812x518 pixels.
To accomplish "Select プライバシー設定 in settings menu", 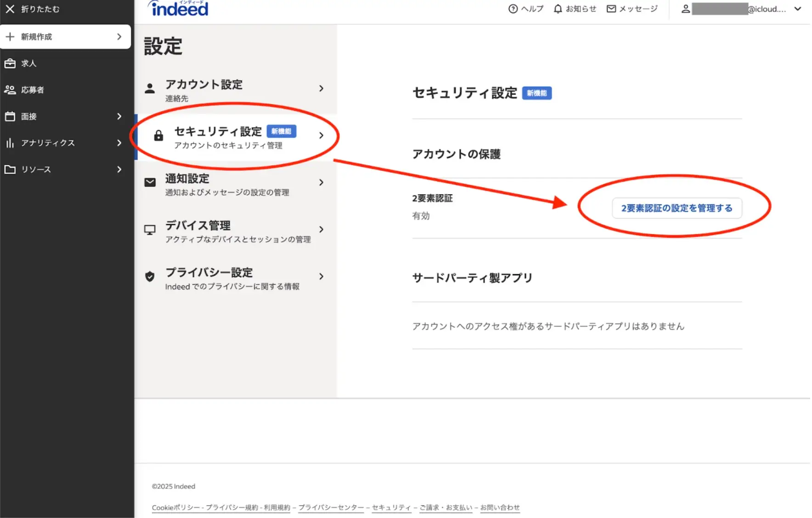I will 236,278.
